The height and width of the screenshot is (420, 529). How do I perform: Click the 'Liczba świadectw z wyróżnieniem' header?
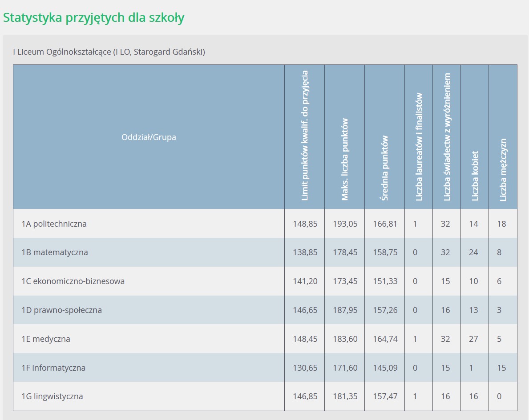point(447,137)
